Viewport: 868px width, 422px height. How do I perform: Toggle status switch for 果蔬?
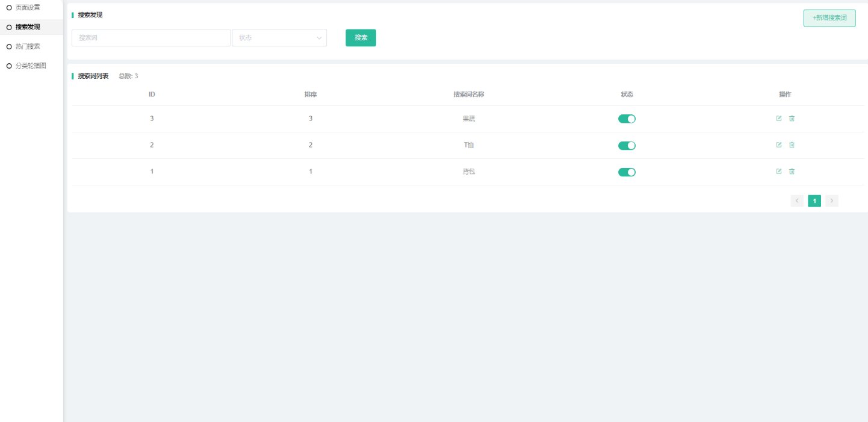(627, 119)
